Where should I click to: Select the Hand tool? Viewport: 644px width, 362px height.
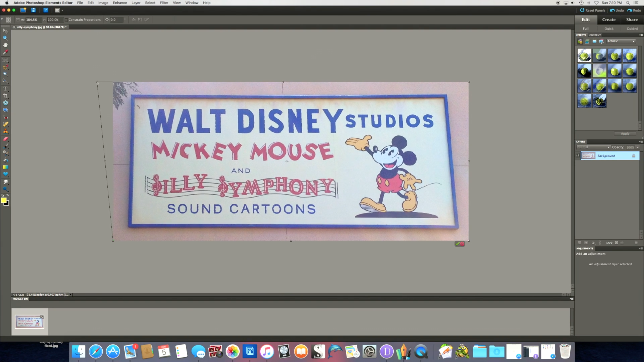point(5,45)
